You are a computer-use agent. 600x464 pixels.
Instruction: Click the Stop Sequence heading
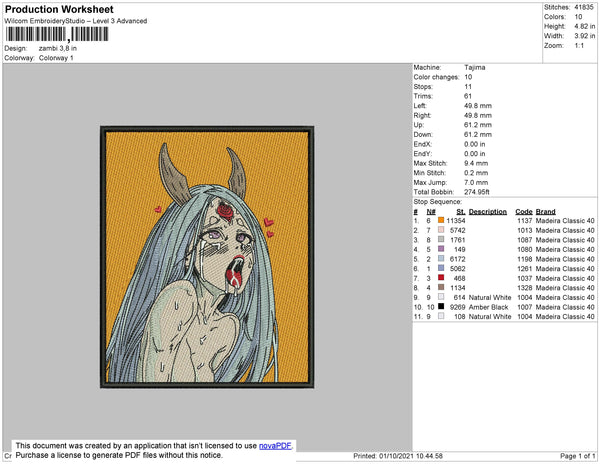[438, 202]
